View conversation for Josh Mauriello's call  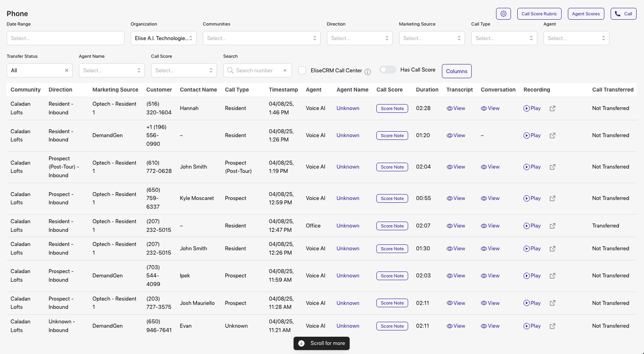pyautogui.click(x=490, y=303)
